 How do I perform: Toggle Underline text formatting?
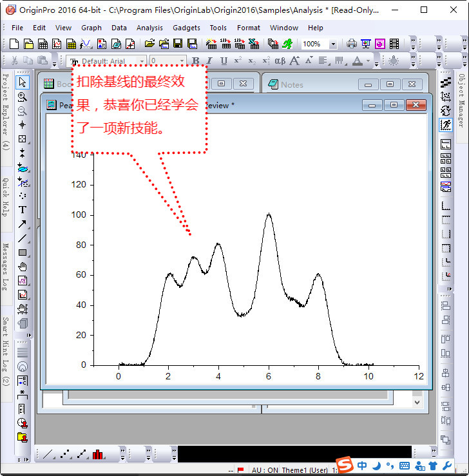coord(224,61)
